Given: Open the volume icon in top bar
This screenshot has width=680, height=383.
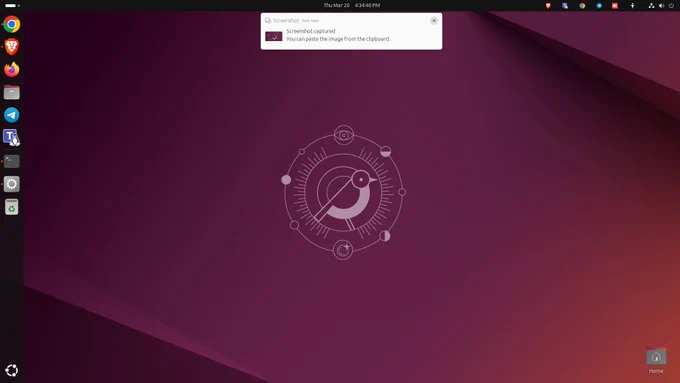Looking at the screenshot, I should pyautogui.click(x=661, y=6).
